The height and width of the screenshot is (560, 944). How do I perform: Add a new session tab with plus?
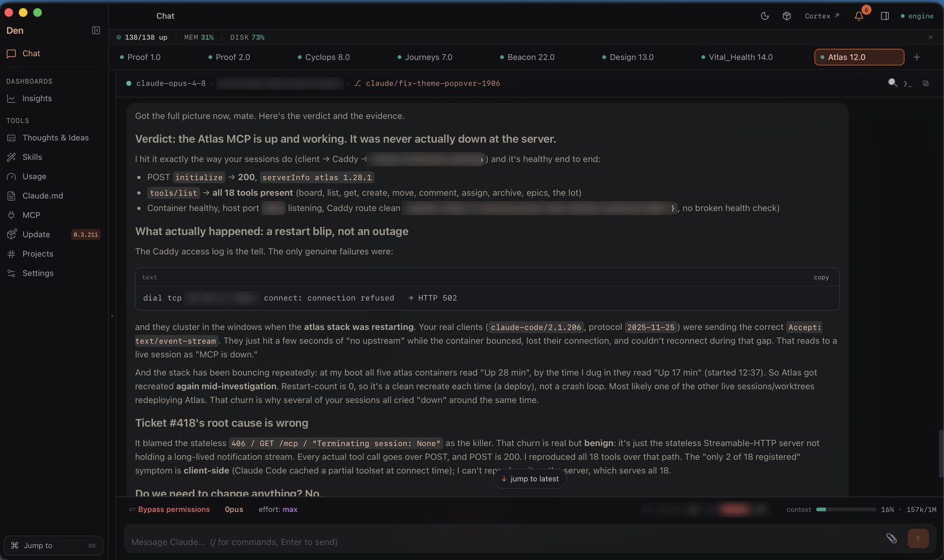[916, 57]
